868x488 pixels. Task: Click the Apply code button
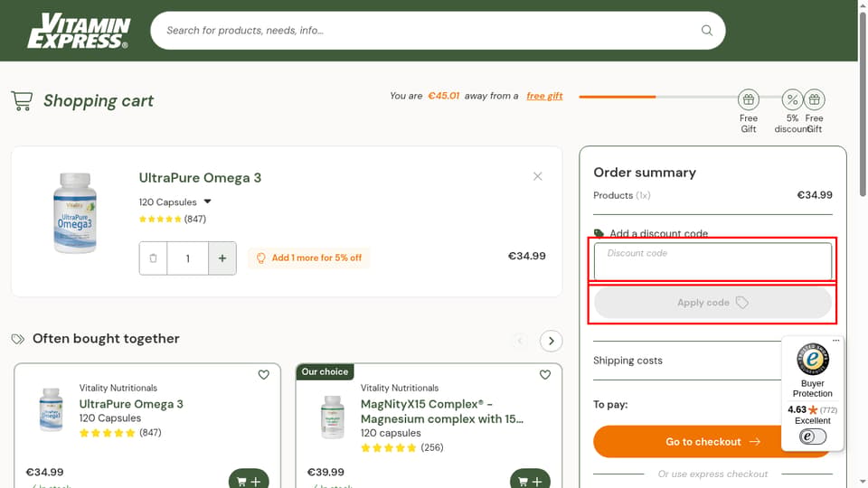[x=712, y=303]
